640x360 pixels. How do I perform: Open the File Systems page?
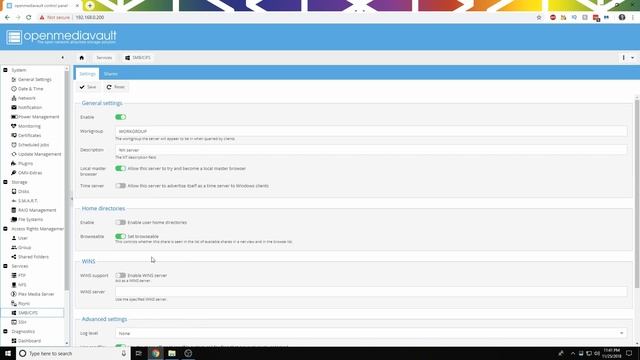[30, 220]
